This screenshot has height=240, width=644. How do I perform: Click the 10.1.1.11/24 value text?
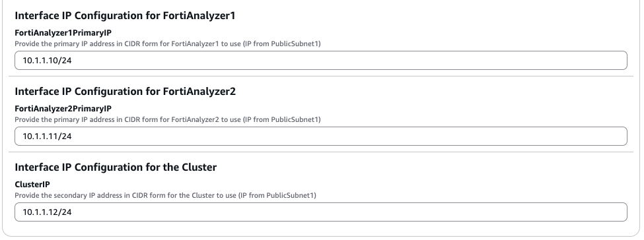click(48, 136)
